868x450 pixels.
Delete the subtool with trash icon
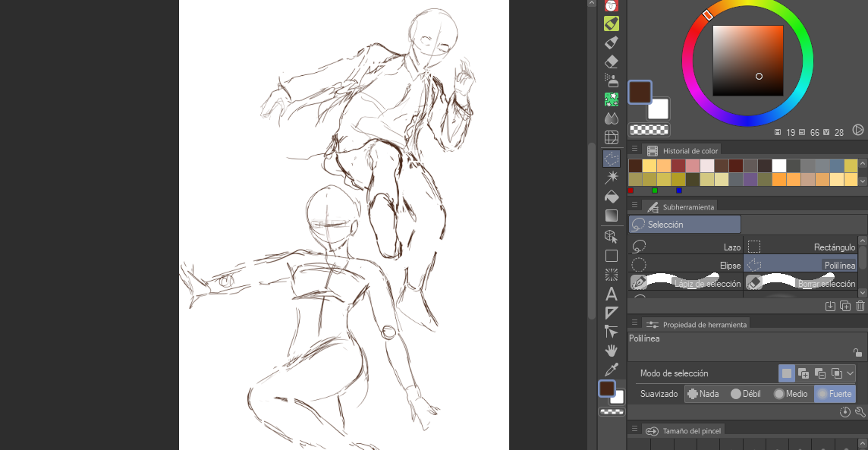860,306
